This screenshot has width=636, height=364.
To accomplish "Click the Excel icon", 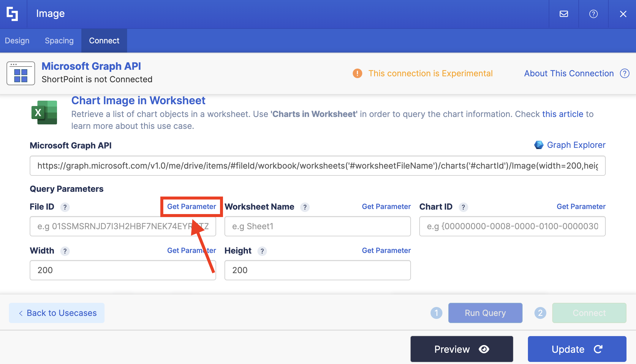I will pyautogui.click(x=44, y=113).
